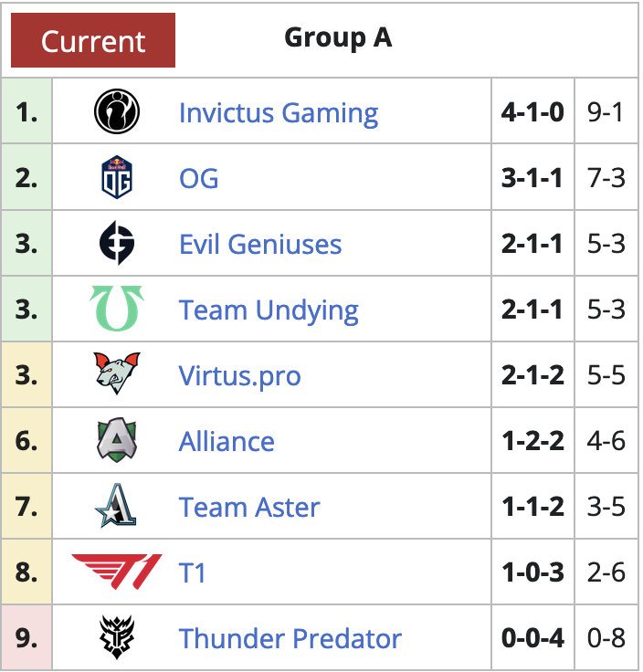
Task: Select the red Current button
Action: coord(93,40)
